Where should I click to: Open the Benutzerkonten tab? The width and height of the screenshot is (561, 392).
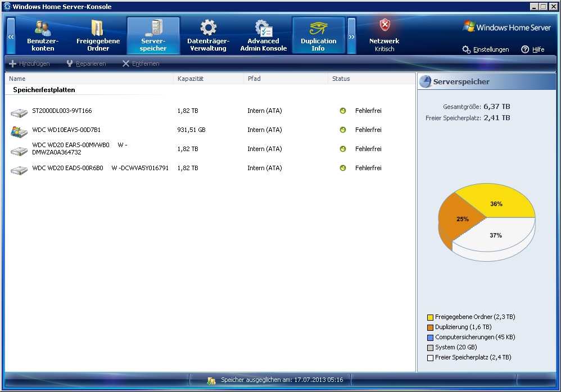43,36
